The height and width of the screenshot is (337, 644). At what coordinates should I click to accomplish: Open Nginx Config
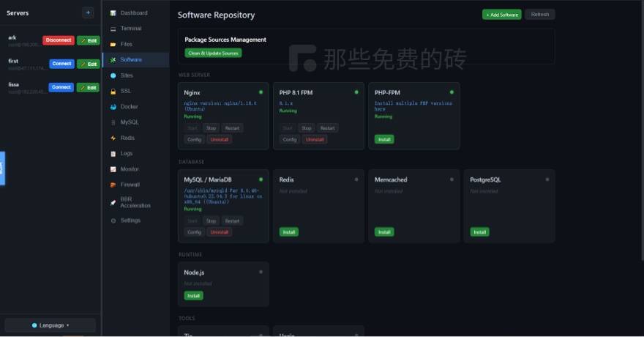click(194, 140)
